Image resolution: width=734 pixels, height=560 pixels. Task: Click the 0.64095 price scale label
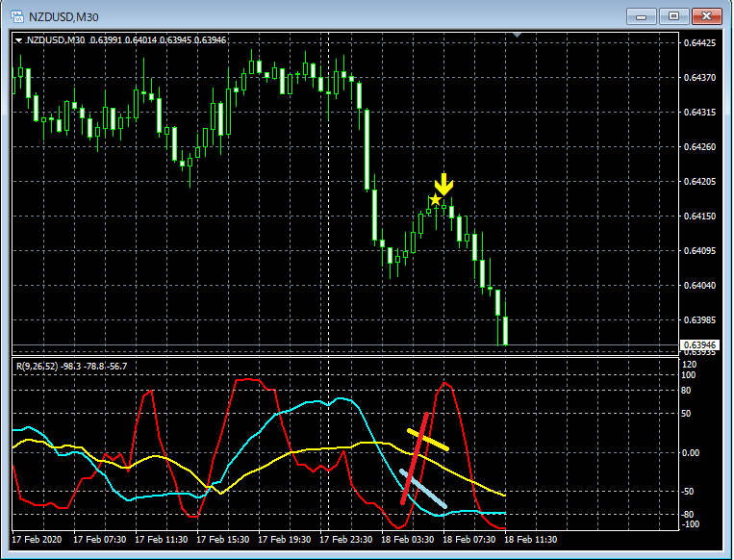pos(699,251)
